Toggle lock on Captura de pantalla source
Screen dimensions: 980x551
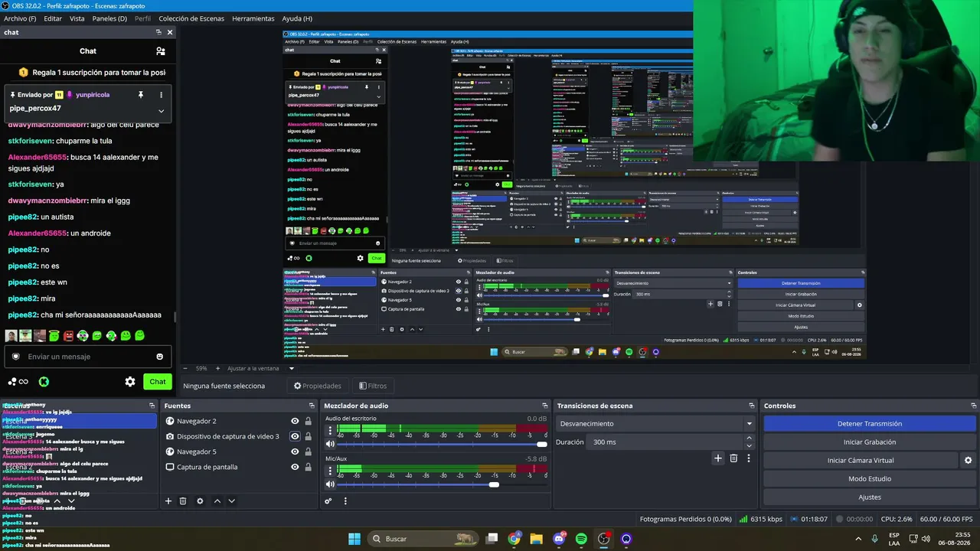308,467
